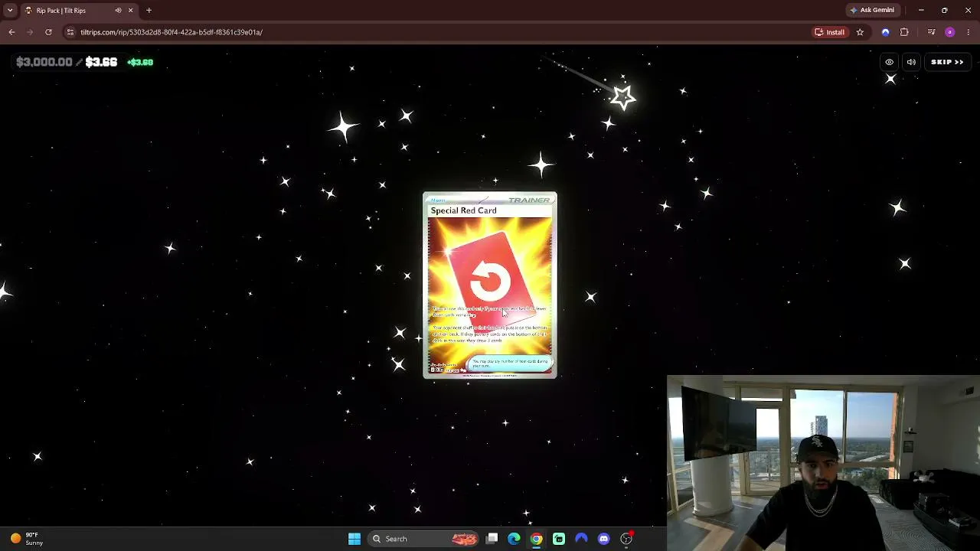Open the Chrome three-dot menu
Screen dimensions: 980x551
pyautogui.click(x=969, y=32)
